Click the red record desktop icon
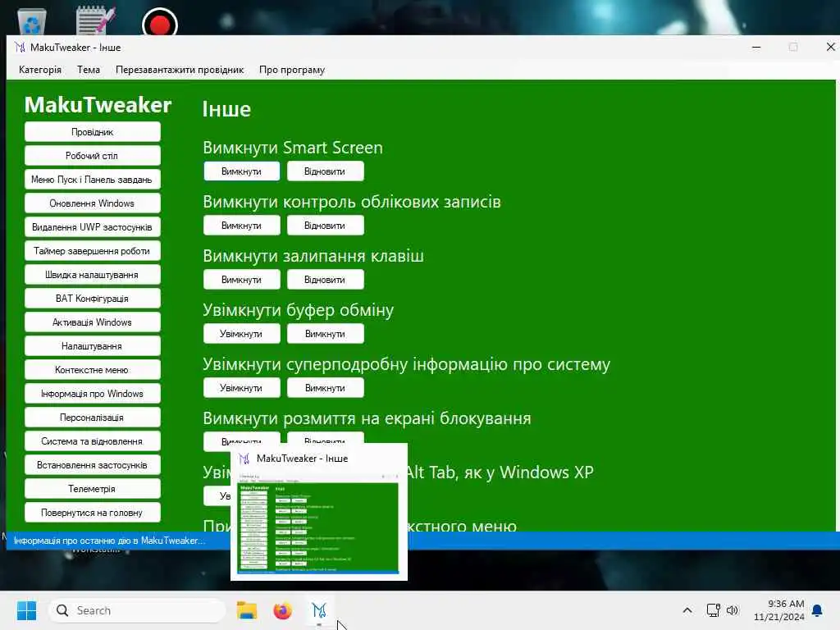 point(160,24)
